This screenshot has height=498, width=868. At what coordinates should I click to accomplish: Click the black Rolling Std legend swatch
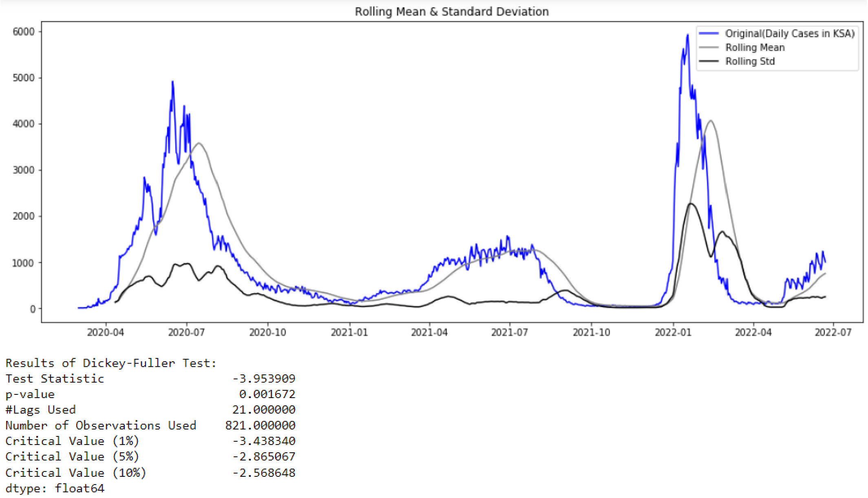[709, 61]
